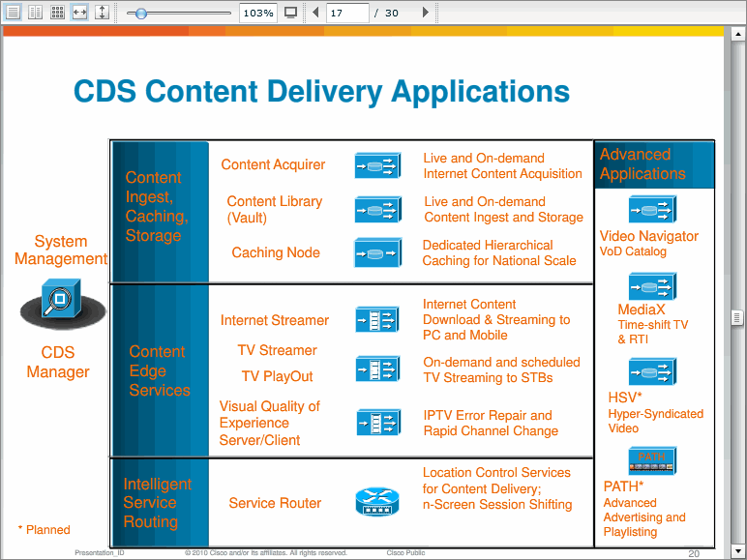Screen dimensions: 747x560
Task: Click the System Management label
Action: pos(61,250)
